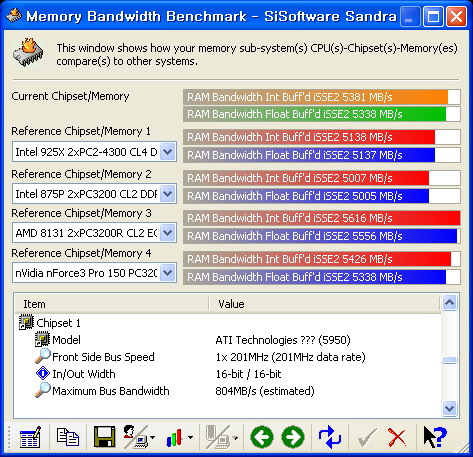The height and width of the screenshot is (457, 473).
Task: Click the list scrollbar up arrow
Action: pos(449,303)
